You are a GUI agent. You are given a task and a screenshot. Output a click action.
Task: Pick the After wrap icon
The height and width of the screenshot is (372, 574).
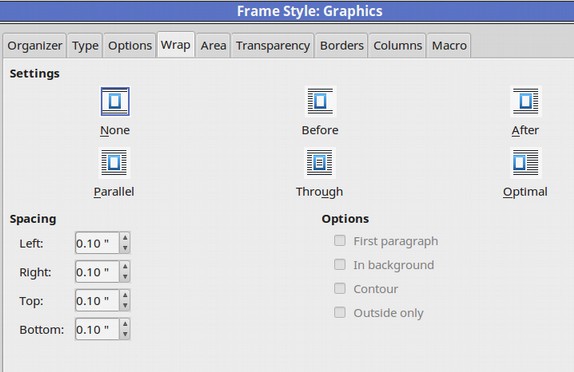point(526,101)
